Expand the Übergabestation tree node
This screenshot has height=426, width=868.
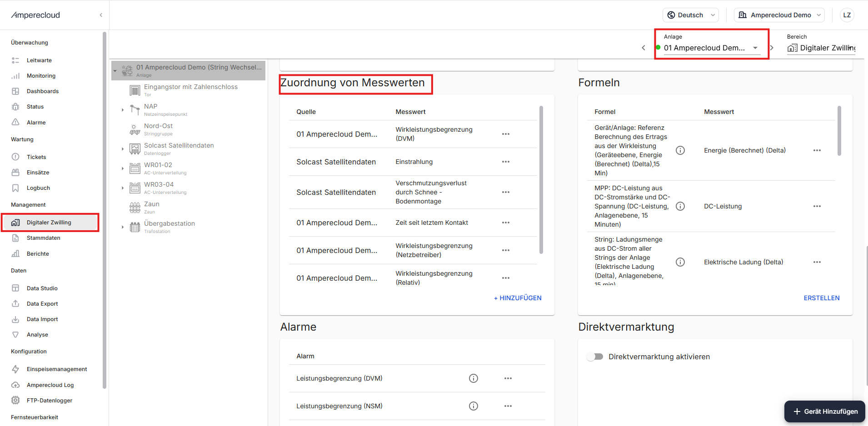(123, 227)
